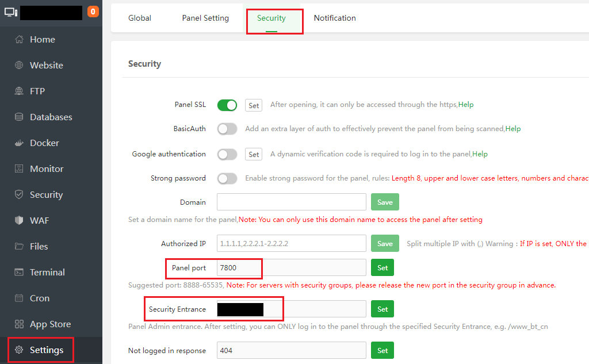This screenshot has width=589, height=364.
Task: Open Databases via its stack icon
Action: 19,117
